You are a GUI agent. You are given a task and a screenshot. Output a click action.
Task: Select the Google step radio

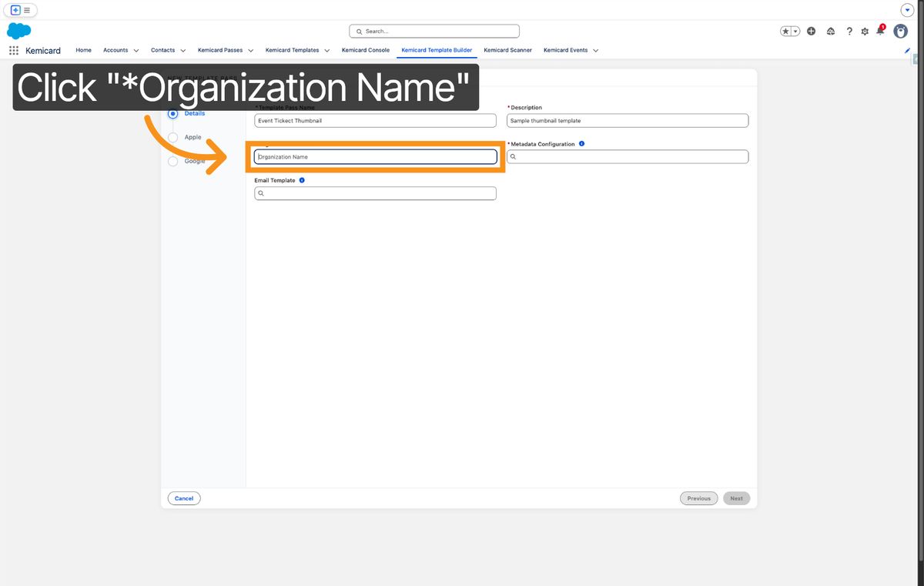(x=172, y=161)
